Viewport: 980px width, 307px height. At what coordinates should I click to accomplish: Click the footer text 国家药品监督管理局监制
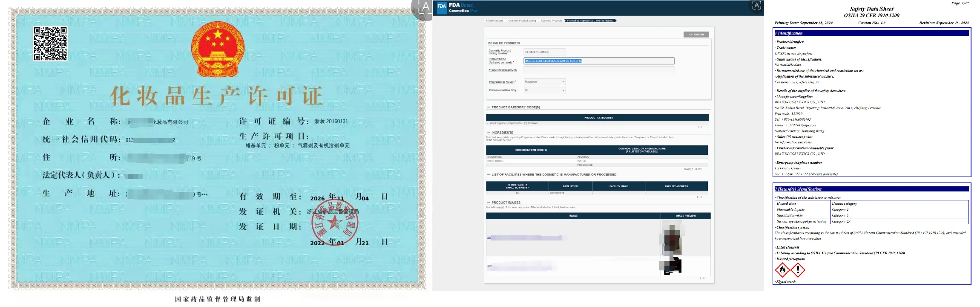pos(217,299)
